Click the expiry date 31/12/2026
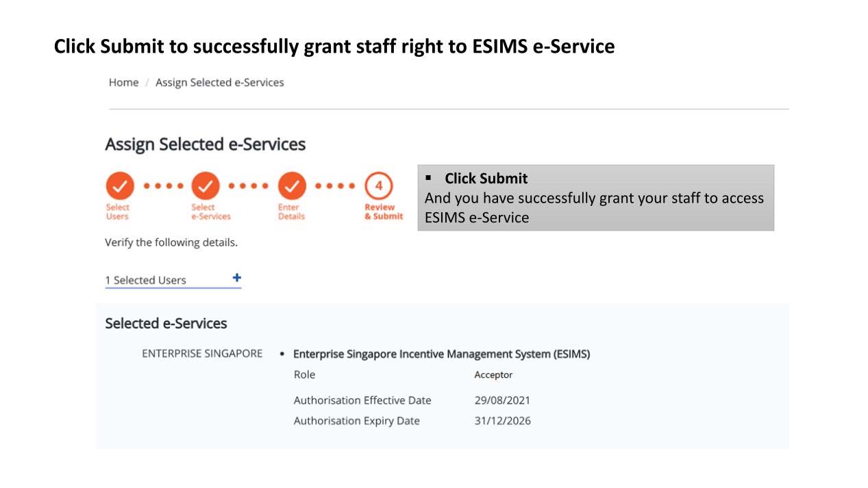The width and height of the screenshot is (868, 488). pos(502,421)
